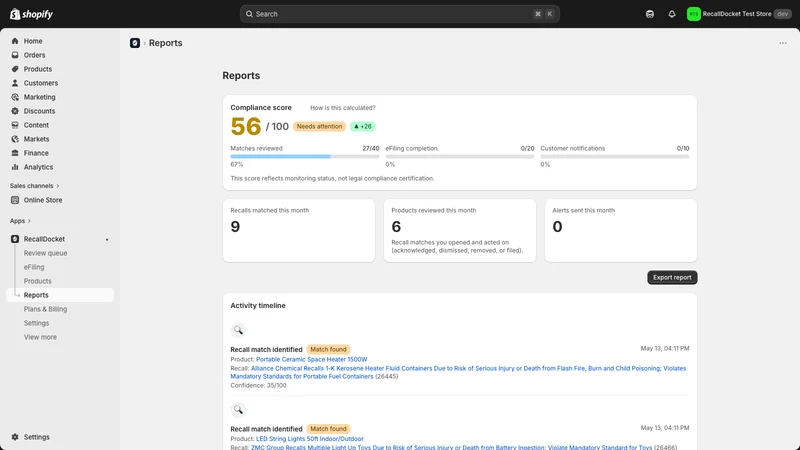Click the Activity timeline heading

[258, 306]
